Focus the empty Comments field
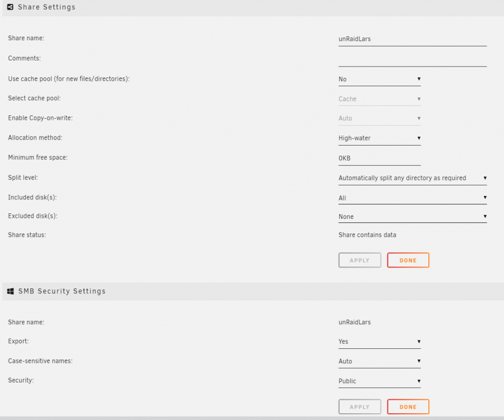The image size is (504, 420). click(413, 60)
